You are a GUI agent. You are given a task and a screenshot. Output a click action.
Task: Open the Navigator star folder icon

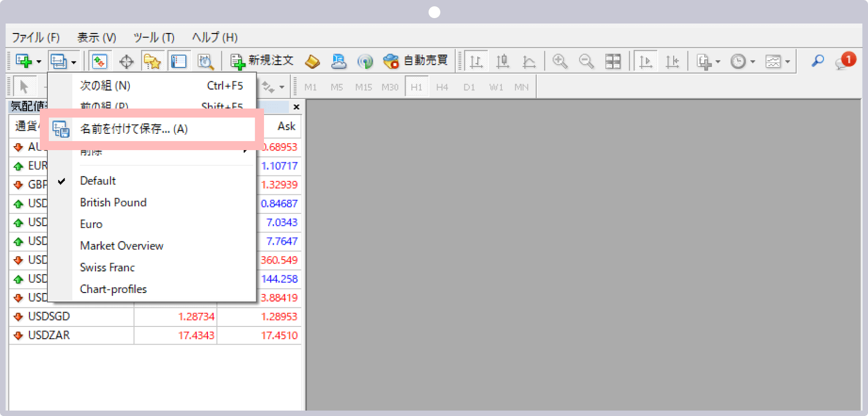(x=152, y=61)
